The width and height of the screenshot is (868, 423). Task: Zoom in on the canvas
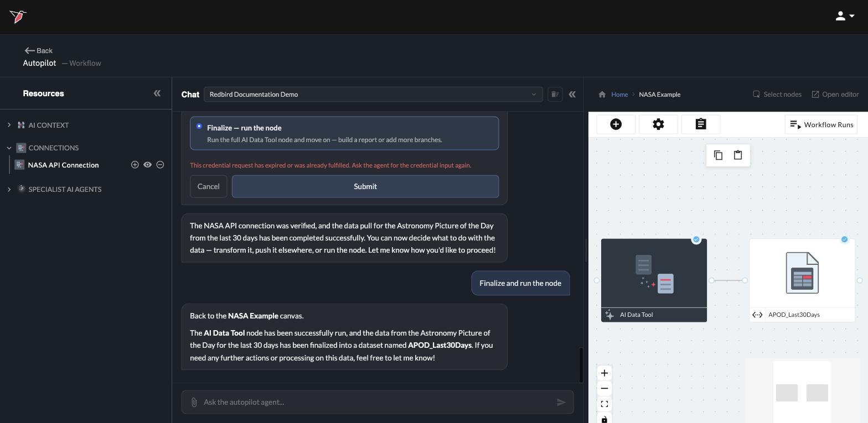pyautogui.click(x=604, y=373)
